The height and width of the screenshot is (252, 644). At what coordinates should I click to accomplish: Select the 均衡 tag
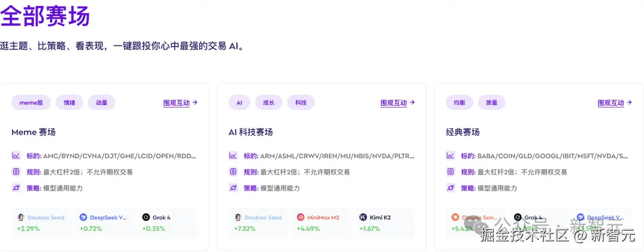coord(459,103)
